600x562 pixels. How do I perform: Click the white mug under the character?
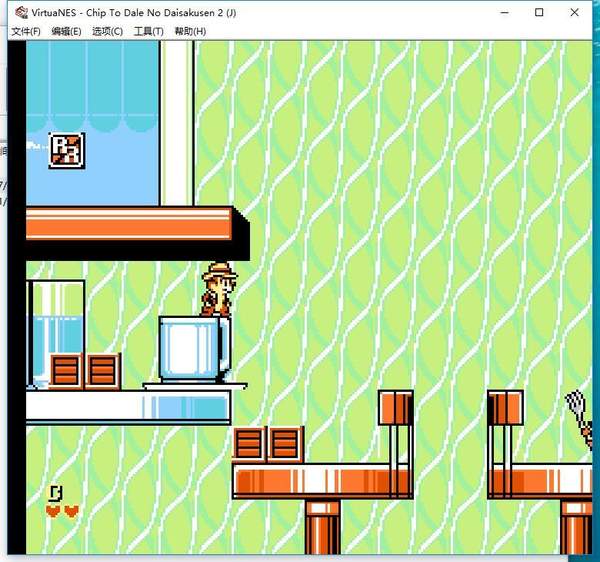click(194, 349)
